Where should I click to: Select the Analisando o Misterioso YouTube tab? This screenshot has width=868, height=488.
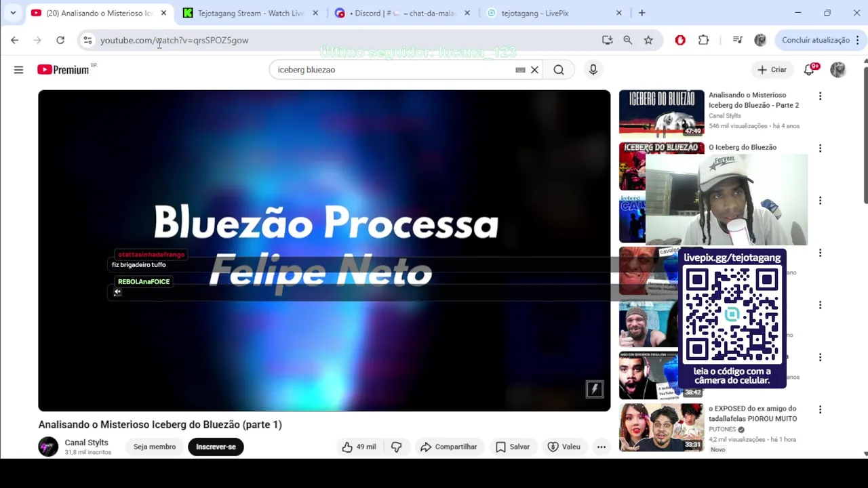(98, 13)
